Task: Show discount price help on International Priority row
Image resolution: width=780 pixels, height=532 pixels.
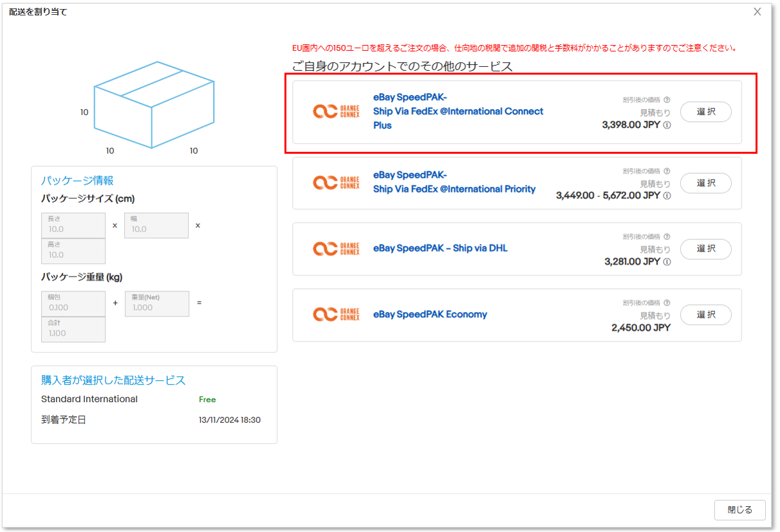Action: tap(667, 171)
